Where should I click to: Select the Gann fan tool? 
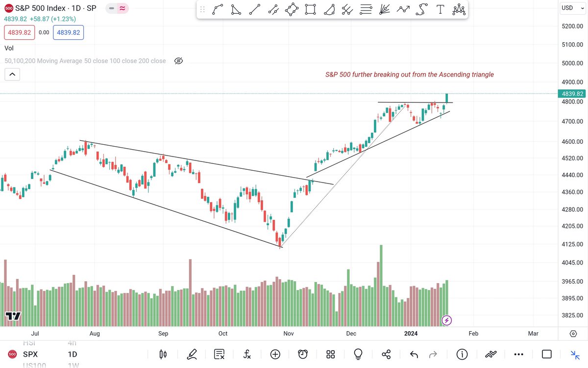tap(385, 9)
